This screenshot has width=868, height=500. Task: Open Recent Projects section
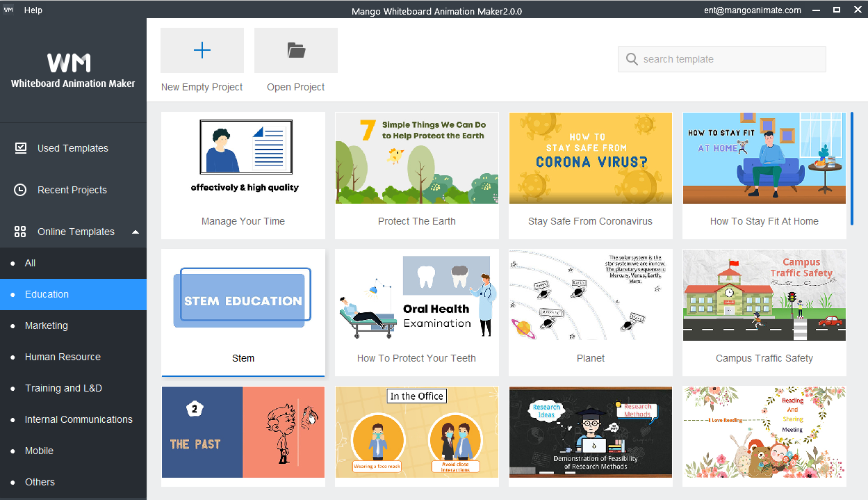pos(73,190)
